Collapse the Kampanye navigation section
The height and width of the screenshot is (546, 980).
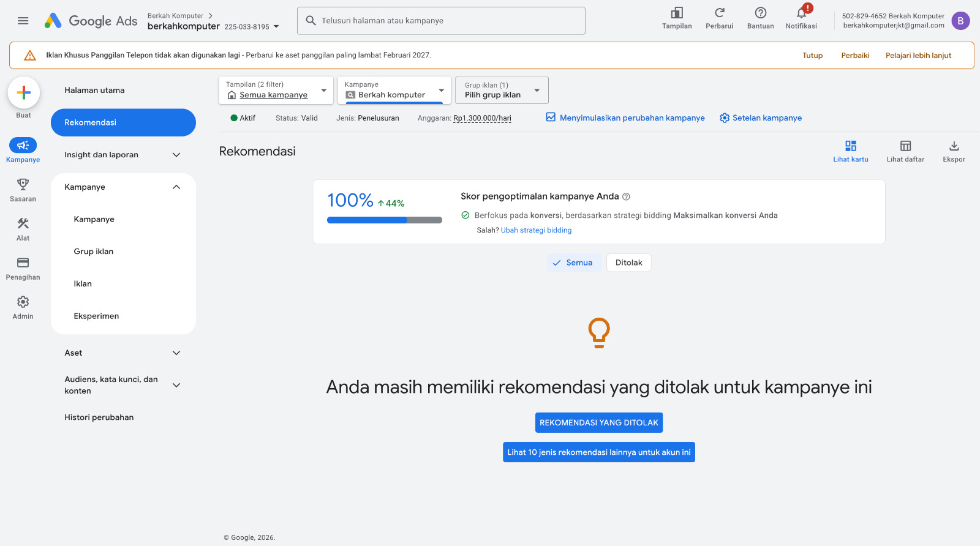(x=176, y=187)
